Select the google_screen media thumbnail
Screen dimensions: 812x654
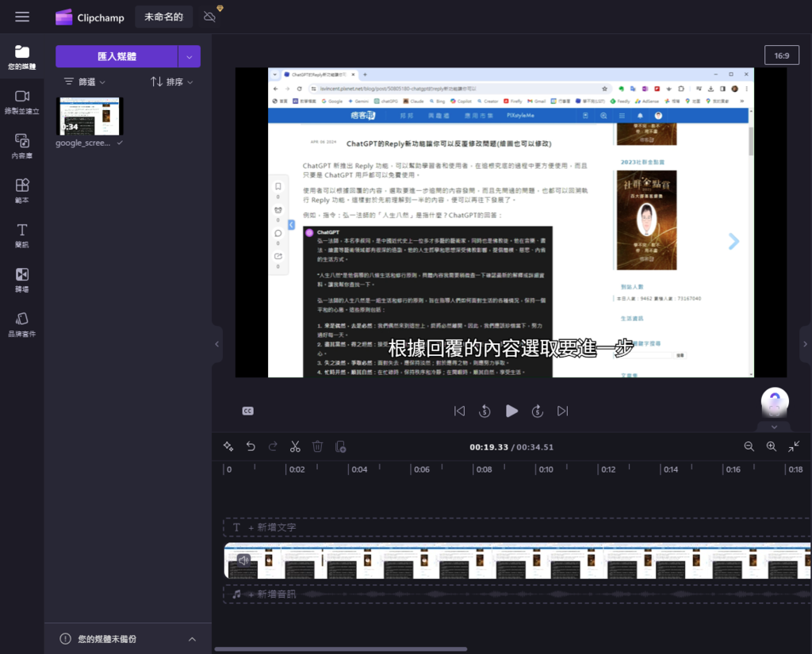click(90, 117)
